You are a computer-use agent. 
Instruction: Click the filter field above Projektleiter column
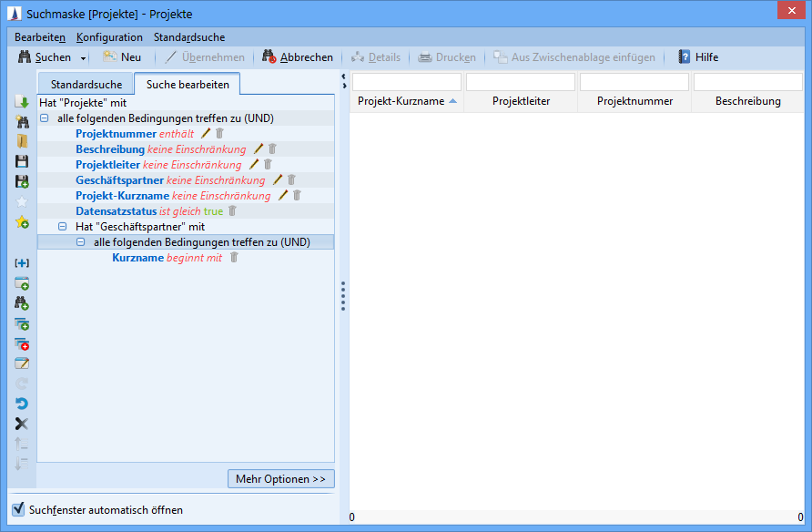click(520, 82)
